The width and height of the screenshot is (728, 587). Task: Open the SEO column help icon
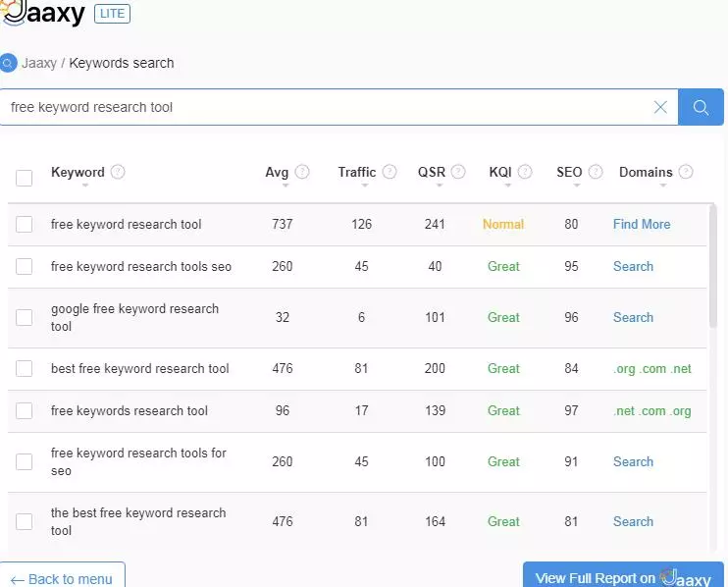click(596, 173)
